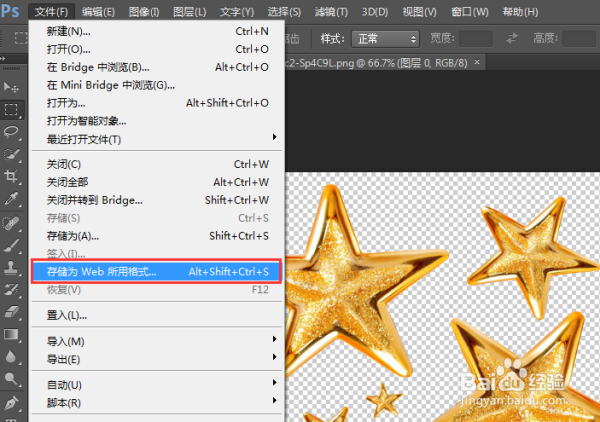Choose 关闭(C) menu item
Screen dimensions: 600x422
pos(157,165)
